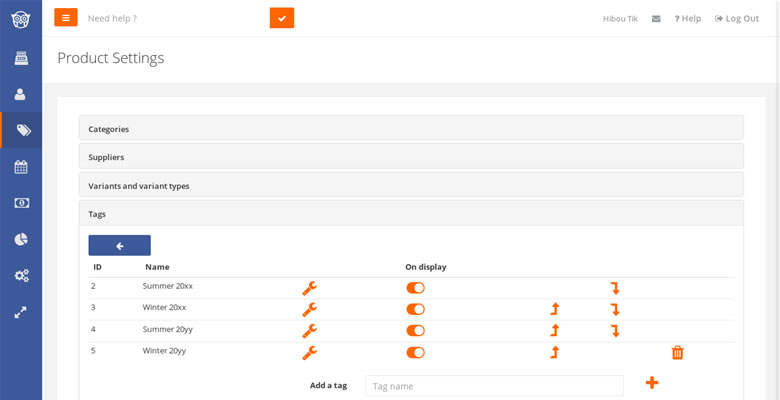Image resolution: width=780 pixels, height=400 pixels.
Task: Expand the Categories section
Action: [411, 129]
